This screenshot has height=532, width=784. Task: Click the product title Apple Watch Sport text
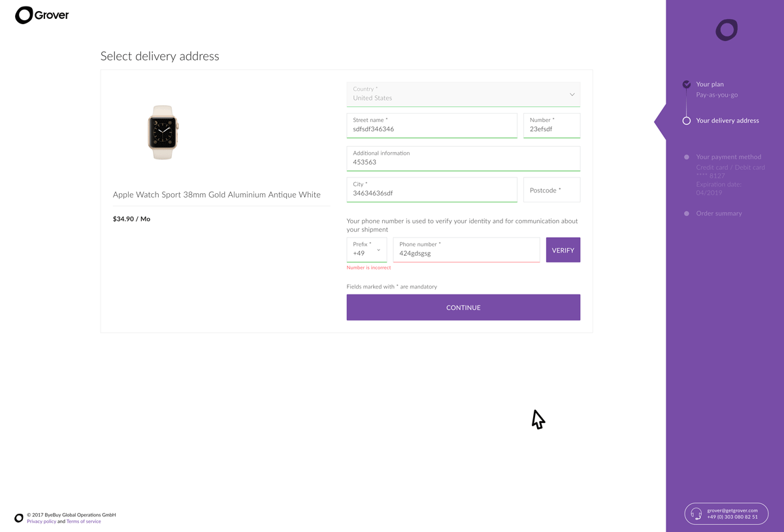(x=217, y=195)
